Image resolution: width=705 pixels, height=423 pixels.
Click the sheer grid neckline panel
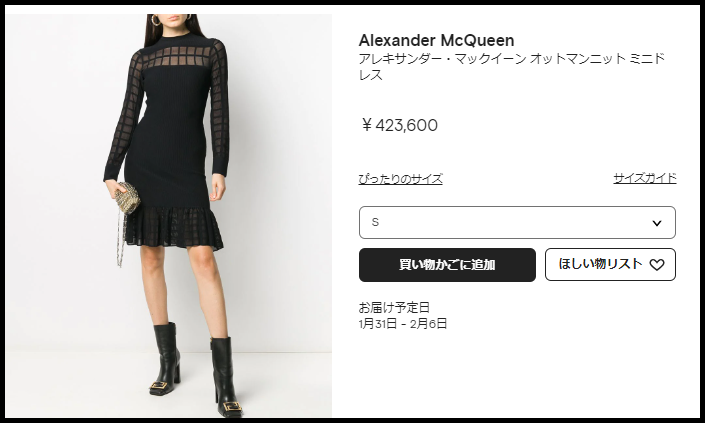pyautogui.click(x=178, y=56)
